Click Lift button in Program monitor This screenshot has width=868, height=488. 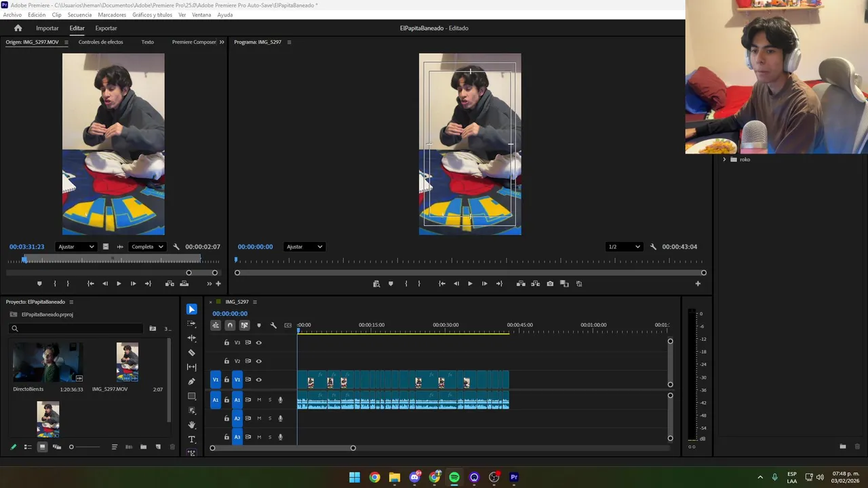(x=521, y=283)
